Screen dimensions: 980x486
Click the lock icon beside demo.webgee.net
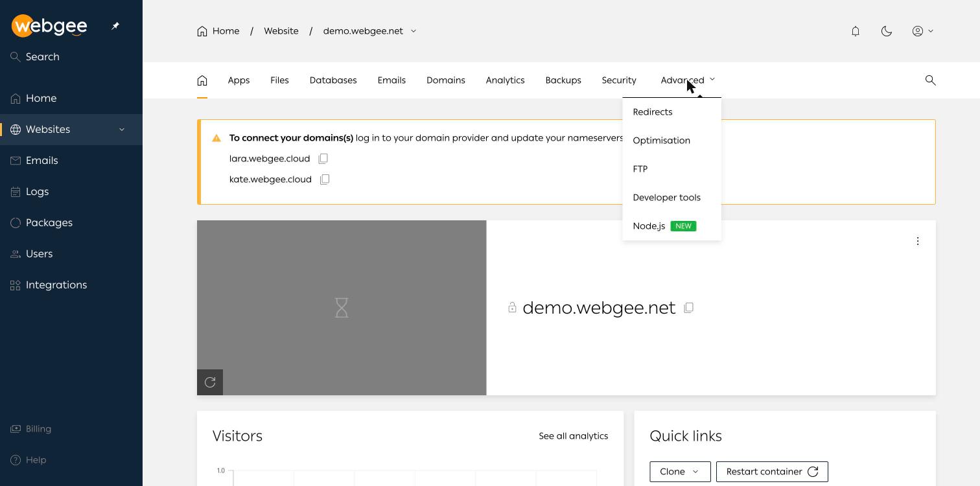point(512,308)
